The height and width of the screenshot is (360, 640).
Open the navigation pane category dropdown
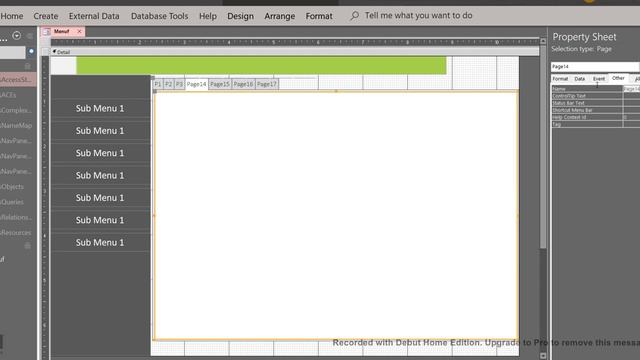[16, 36]
